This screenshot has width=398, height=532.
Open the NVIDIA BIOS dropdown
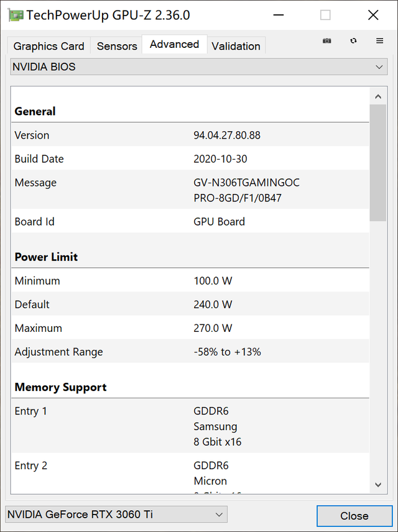(x=198, y=67)
